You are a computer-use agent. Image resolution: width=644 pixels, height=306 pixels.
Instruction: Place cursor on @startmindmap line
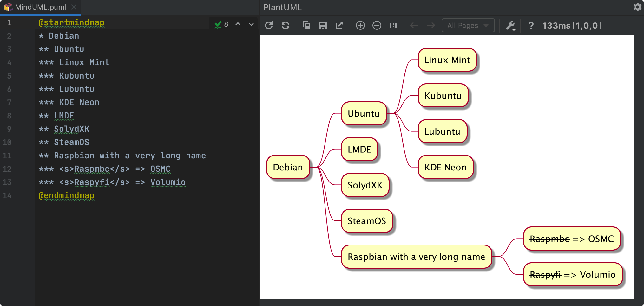(x=71, y=22)
